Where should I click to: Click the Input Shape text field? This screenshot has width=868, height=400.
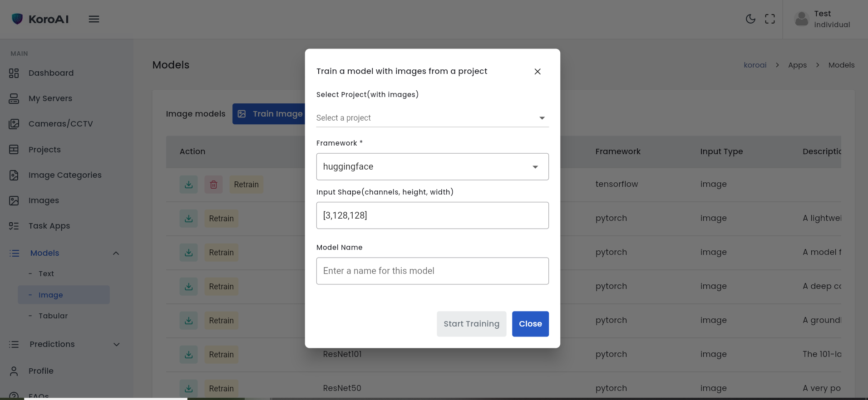coord(432,215)
